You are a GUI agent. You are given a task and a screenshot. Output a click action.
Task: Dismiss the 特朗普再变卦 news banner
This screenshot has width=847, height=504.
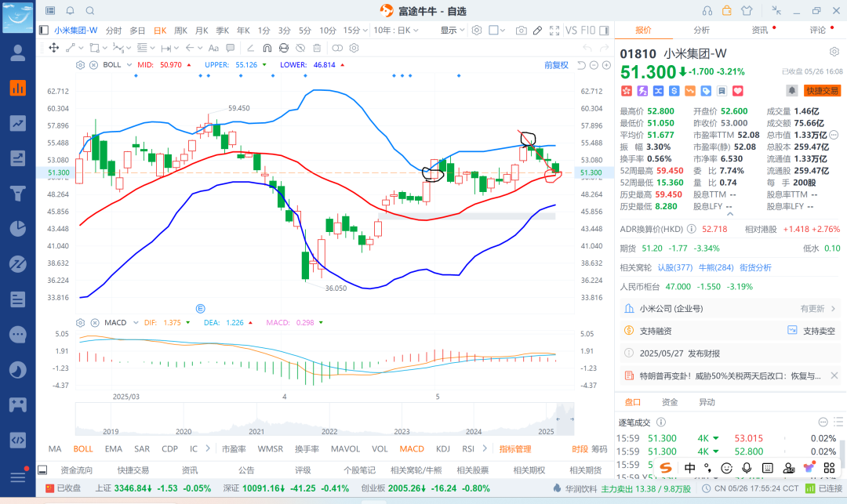[x=834, y=375]
